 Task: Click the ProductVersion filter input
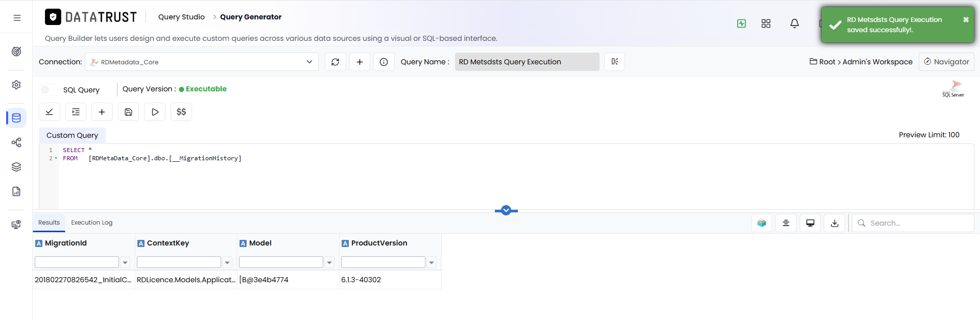pos(383,262)
